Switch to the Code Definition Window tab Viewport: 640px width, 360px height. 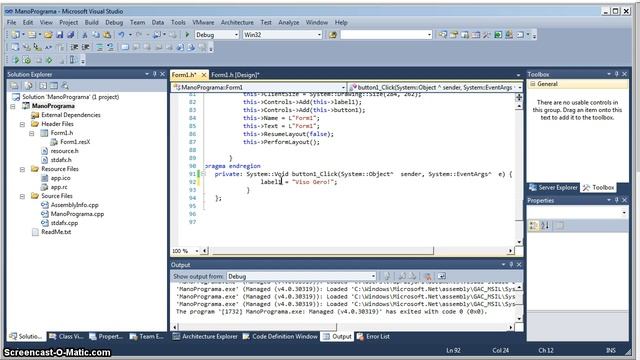(x=280, y=336)
